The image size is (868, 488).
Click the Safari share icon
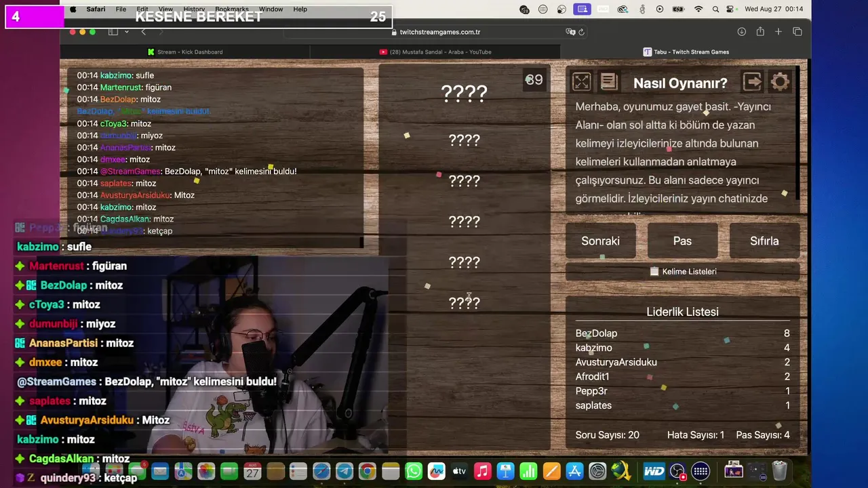tap(760, 32)
